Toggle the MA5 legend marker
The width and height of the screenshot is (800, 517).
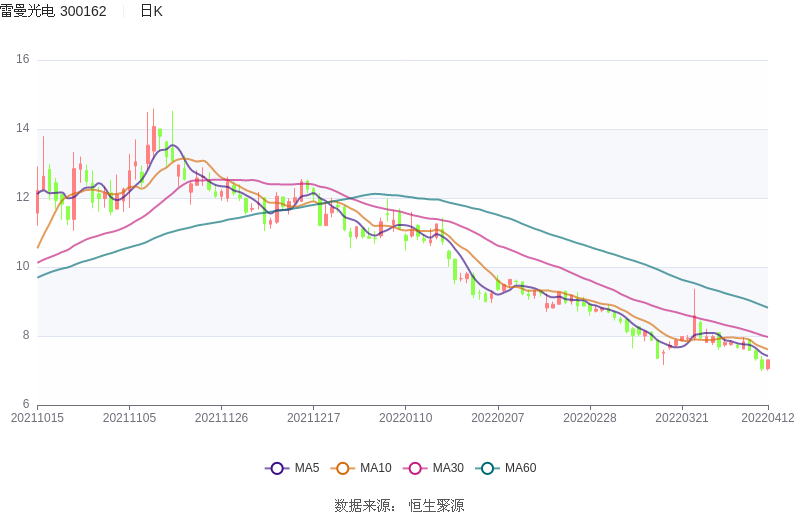pos(277,468)
